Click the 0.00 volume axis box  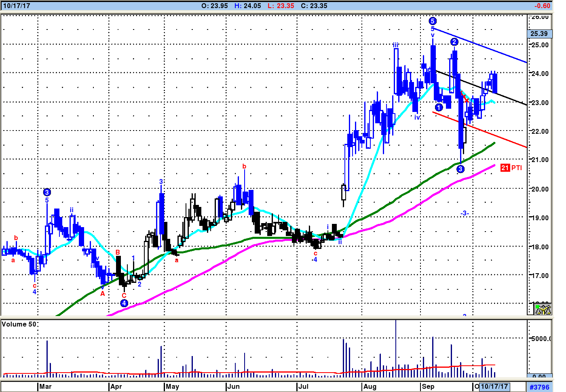pos(539,377)
